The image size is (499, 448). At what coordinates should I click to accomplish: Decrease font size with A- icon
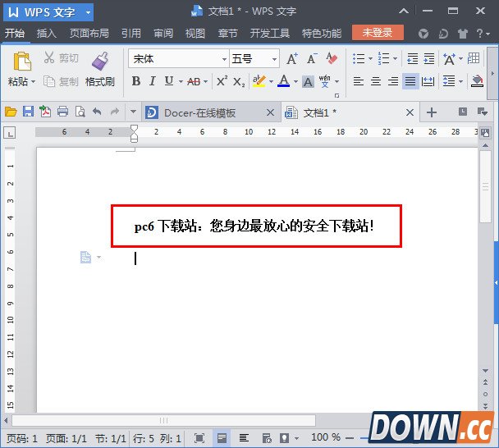click(x=312, y=59)
